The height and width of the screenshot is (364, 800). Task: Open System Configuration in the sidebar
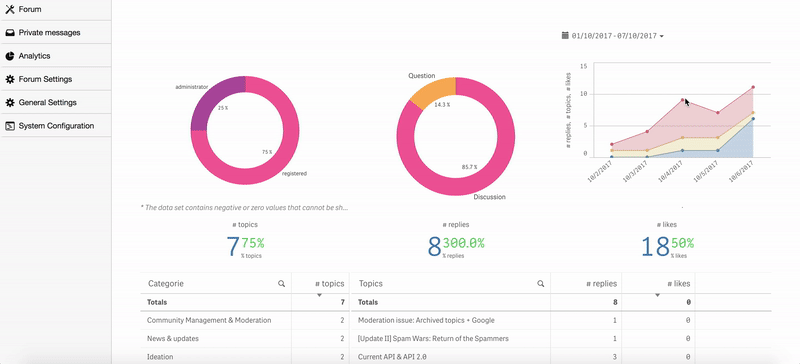coord(56,126)
